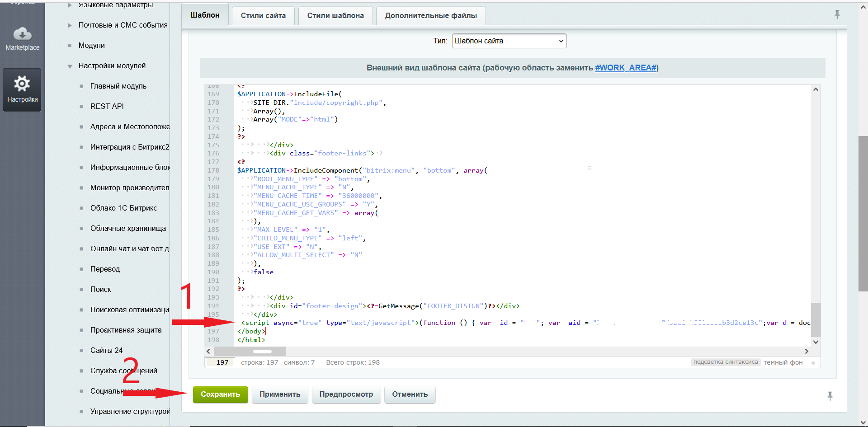Follow the #WORK_AREA# link
Screen dimensions: 868x427
[x=626, y=68]
